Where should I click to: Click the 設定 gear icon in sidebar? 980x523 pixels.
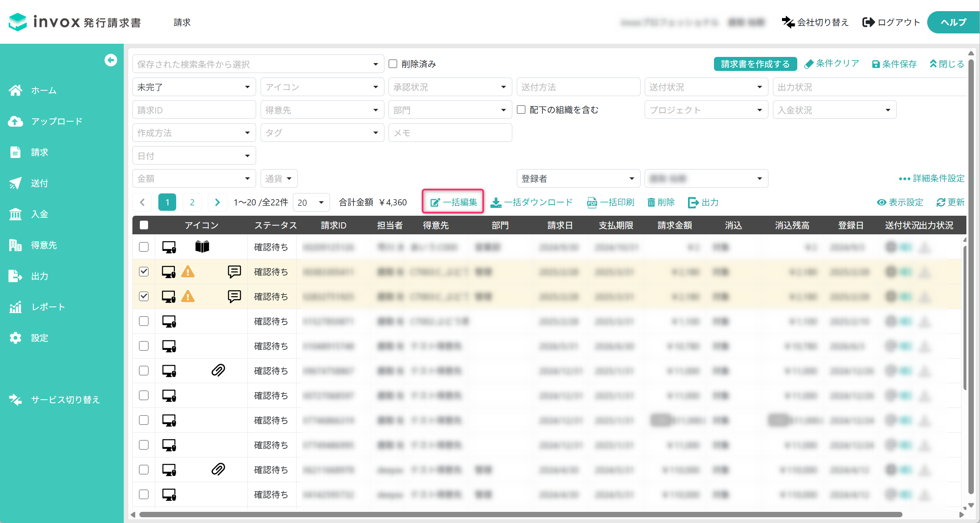tap(15, 338)
